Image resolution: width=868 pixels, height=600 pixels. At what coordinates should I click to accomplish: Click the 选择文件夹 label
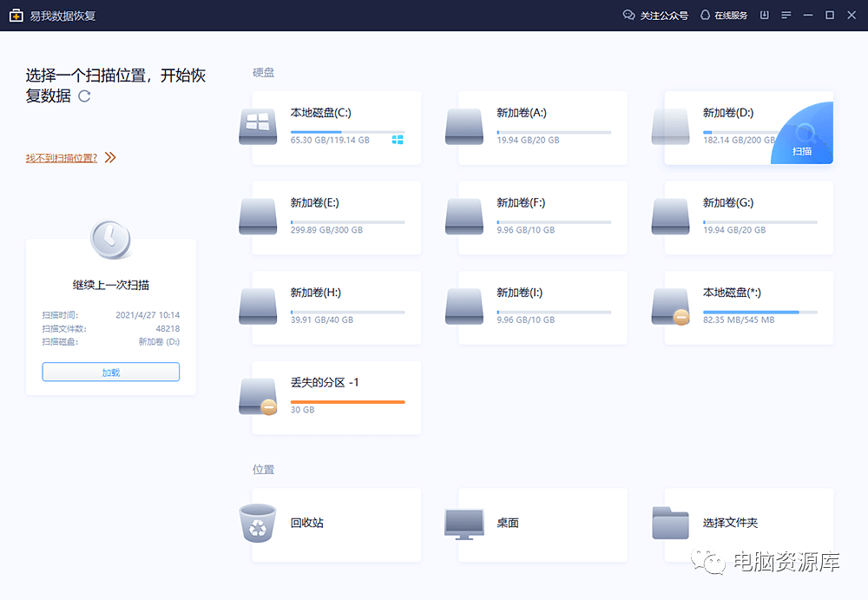(x=730, y=523)
